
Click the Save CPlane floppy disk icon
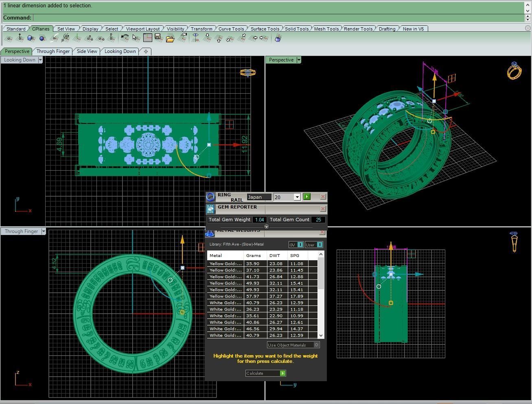click(158, 38)
